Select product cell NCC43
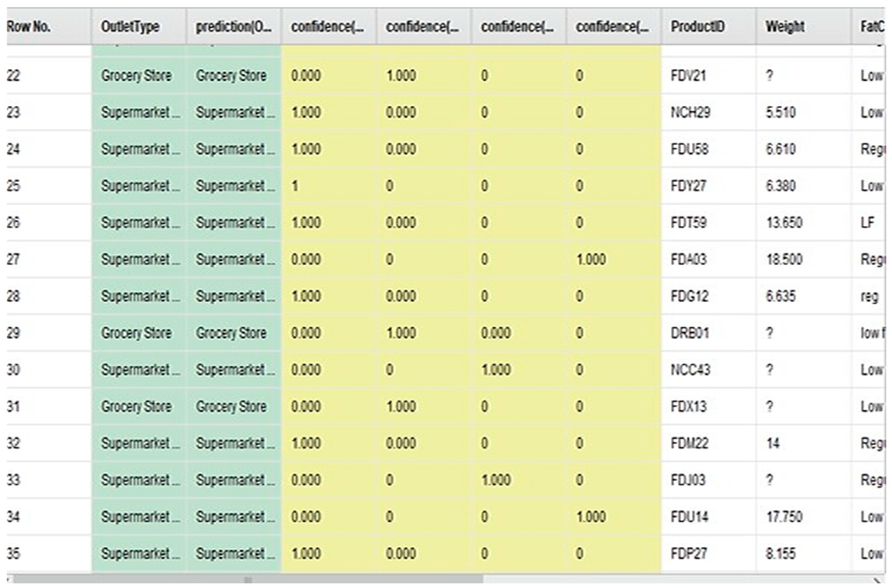The image size is (892, 588). coord(690,370)
